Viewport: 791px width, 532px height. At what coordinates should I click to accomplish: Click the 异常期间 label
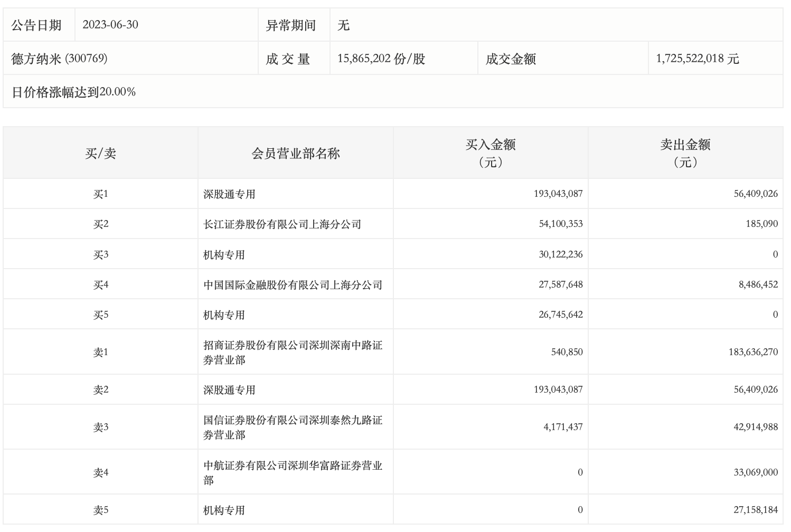(291, 25)
